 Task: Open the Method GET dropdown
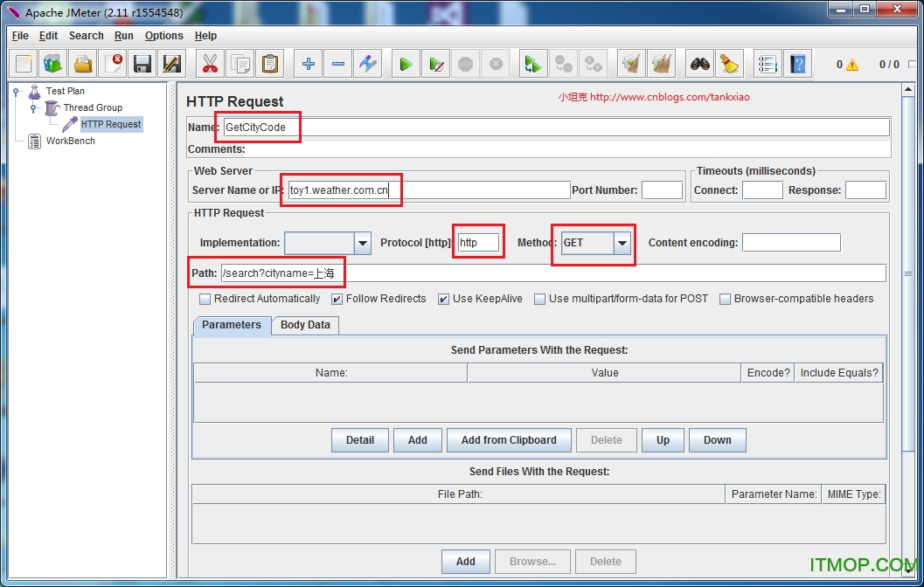[x=622, y=243]
